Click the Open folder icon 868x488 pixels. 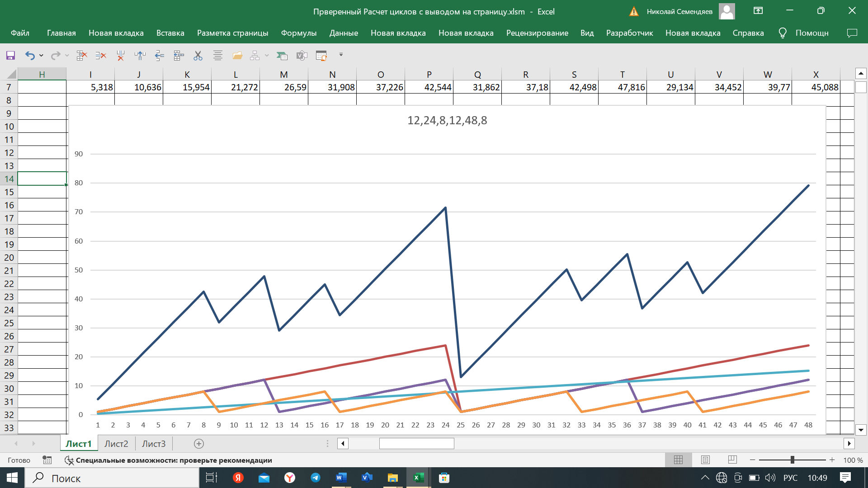[x=237, y=55]
